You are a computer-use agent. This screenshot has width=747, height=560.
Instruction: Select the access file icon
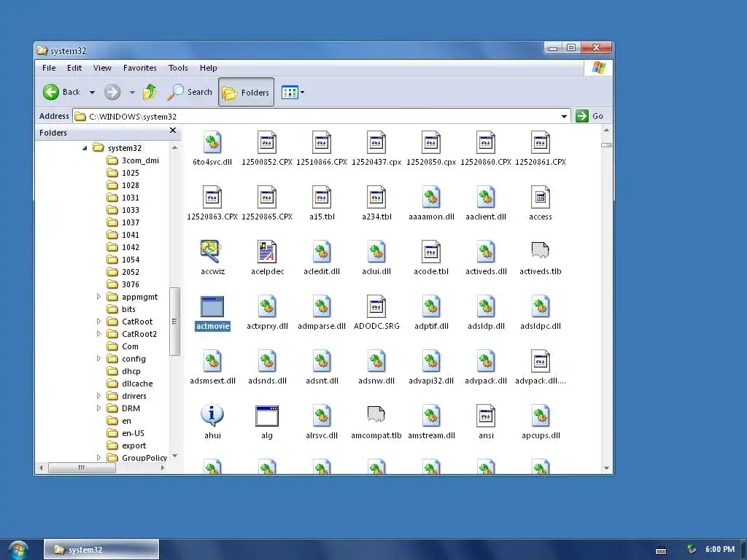coord(541,197)
